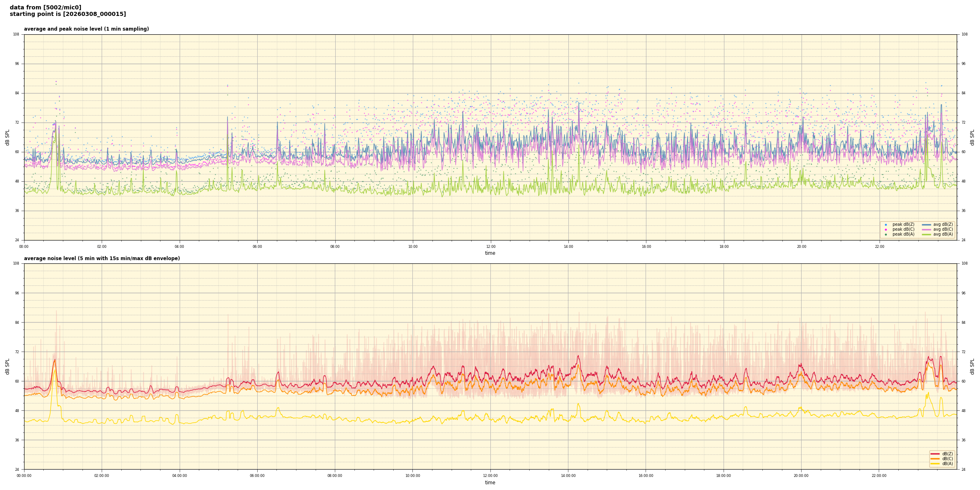Click the 18:00:00 tick on the bottom chart
This screenshot has width=980, height=490.
(724, 476)
